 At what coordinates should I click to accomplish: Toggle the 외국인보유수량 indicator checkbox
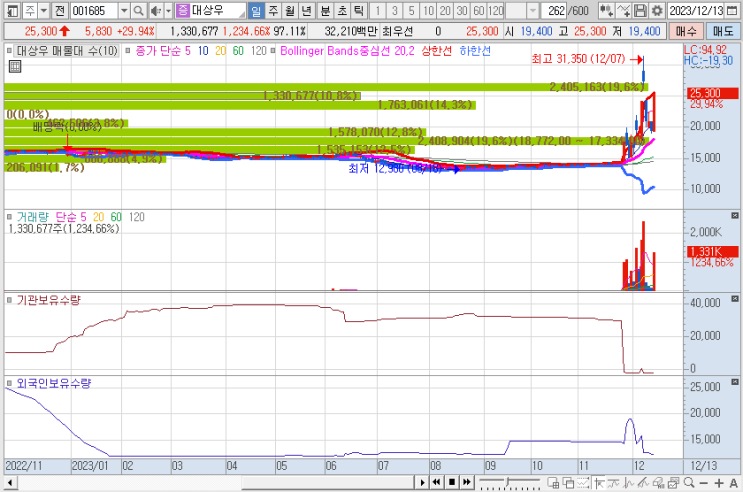(x=9, y=383)
